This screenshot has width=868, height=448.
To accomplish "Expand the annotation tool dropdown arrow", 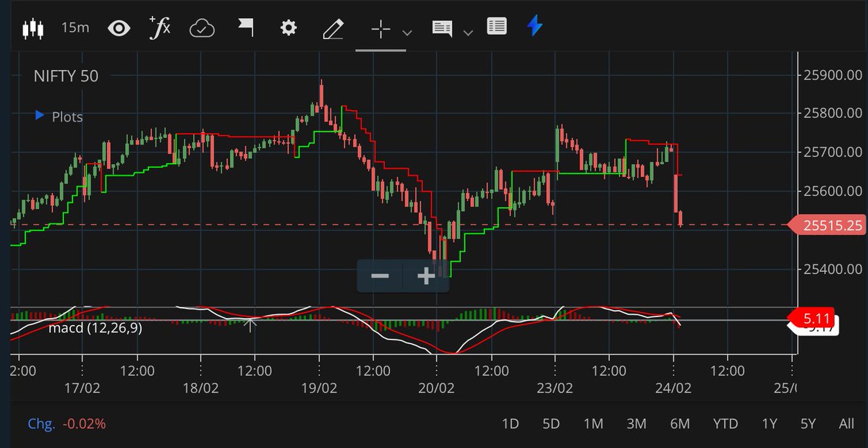I will click(468, 33).
